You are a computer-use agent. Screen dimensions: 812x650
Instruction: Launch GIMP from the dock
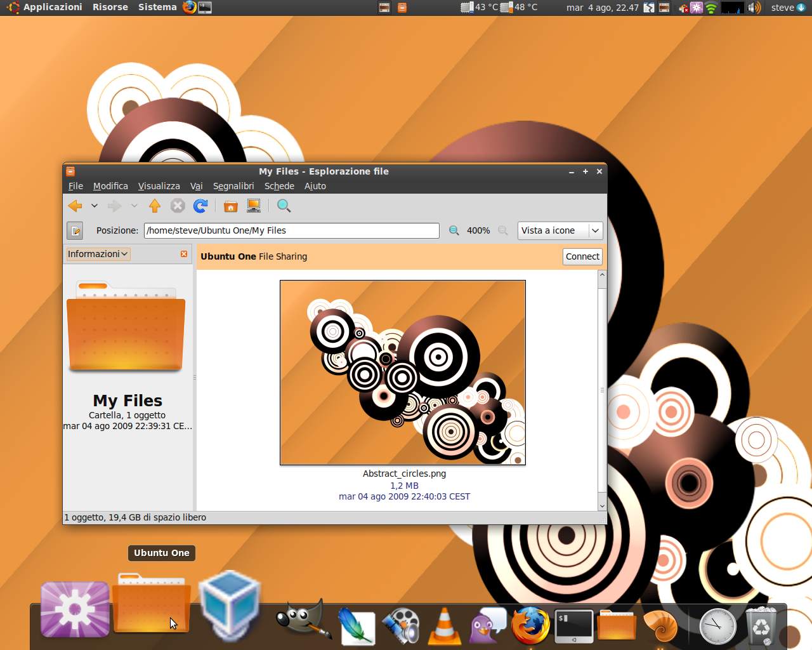[x=304, y=618]
